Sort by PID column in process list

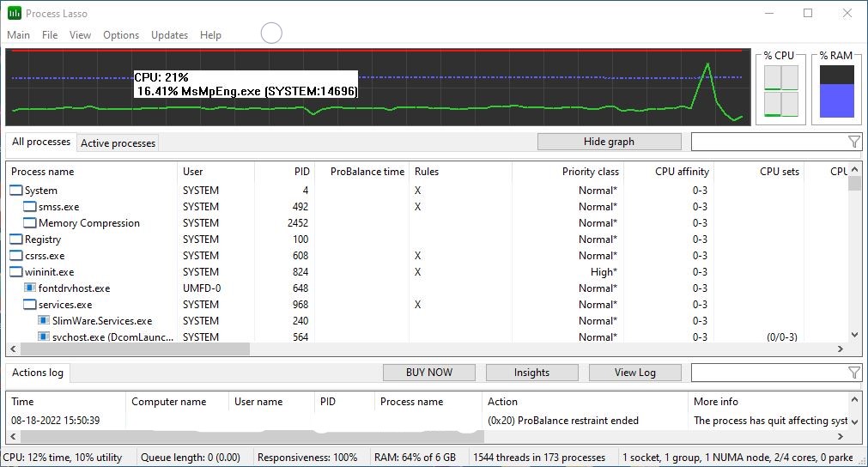pyautogui.click(x=284, y=172)
